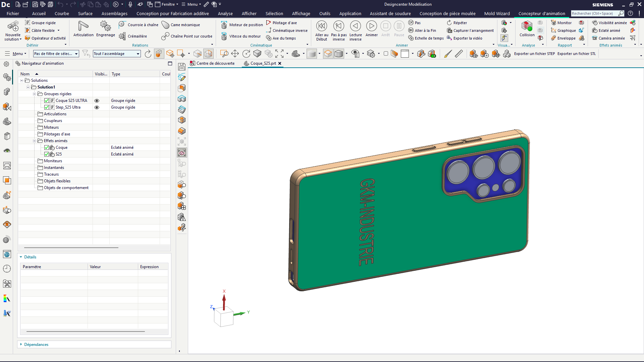Select the Articulation tool
644x362 pixels.
pyautogui.click(x=84, y=29)
